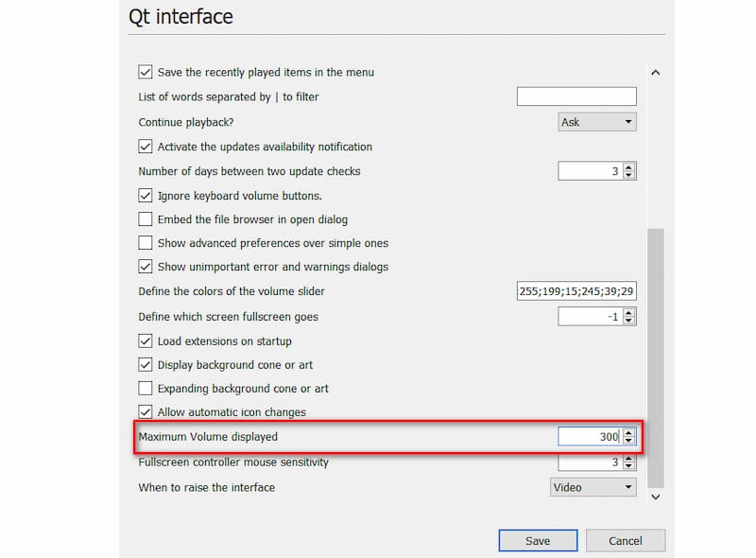
Task: Decrease fullscreen screen number spinner
Action: click(x=629, y=321)
